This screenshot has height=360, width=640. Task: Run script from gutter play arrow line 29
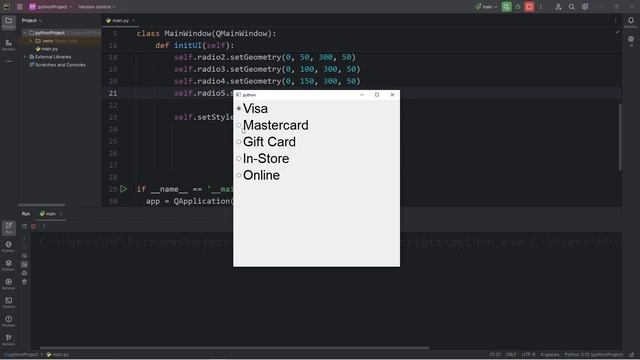point(124,189)
